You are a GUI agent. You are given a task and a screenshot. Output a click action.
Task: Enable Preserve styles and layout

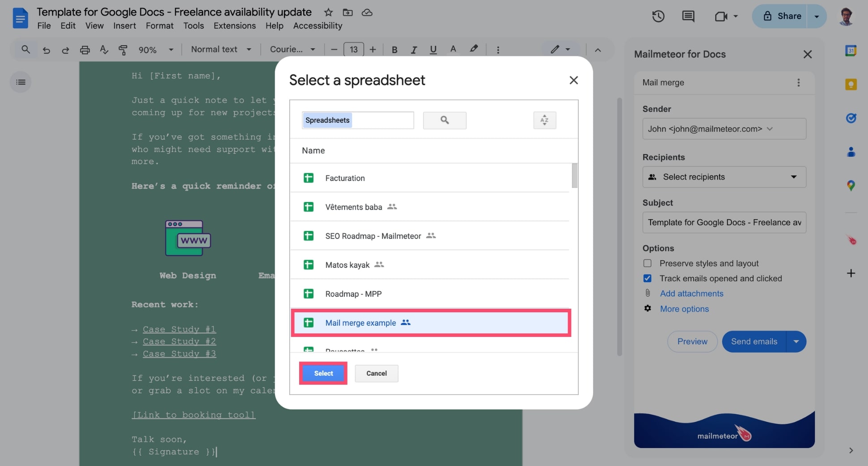pyautogui.click(x=647, y=263)
